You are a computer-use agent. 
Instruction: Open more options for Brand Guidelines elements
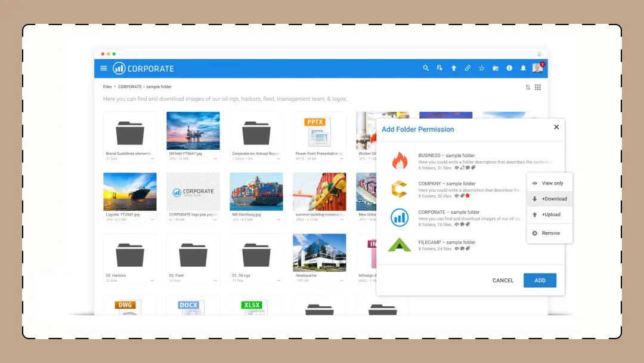click(x=152, y=159)
